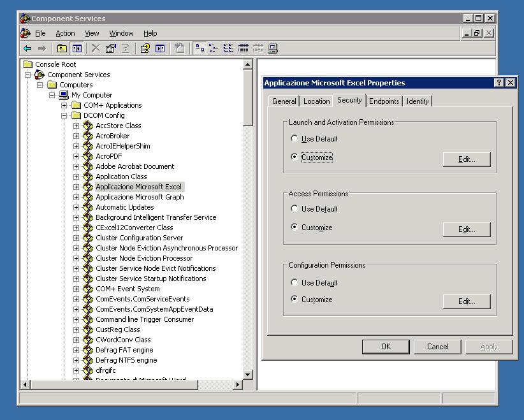524x420 pixels.
Task: Click the My Computer icon in tree
Action: [x=64, y=95]
